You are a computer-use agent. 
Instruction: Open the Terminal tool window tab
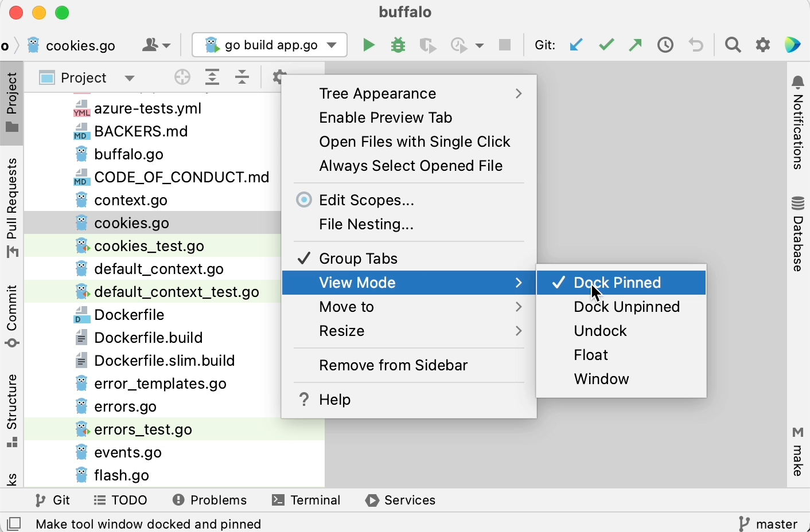pyautogui.click(x=307, y=500)
